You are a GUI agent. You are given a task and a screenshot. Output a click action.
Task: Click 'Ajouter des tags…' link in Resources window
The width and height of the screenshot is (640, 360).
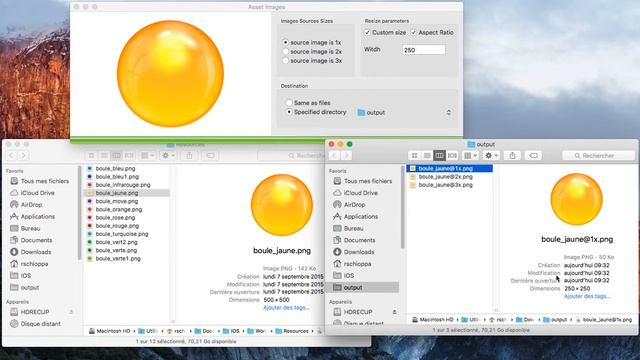tap(286, 307)
